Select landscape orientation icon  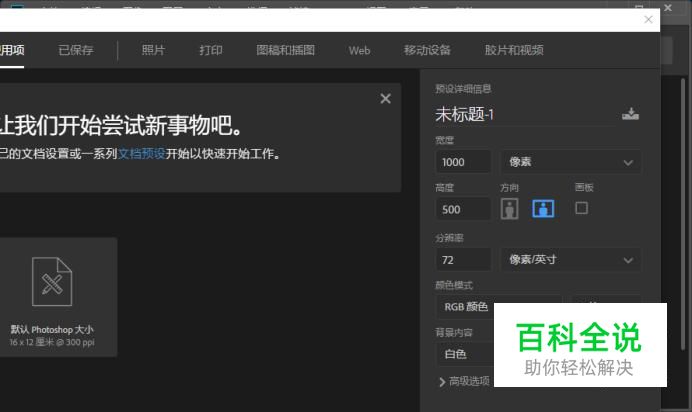(543, 209)
